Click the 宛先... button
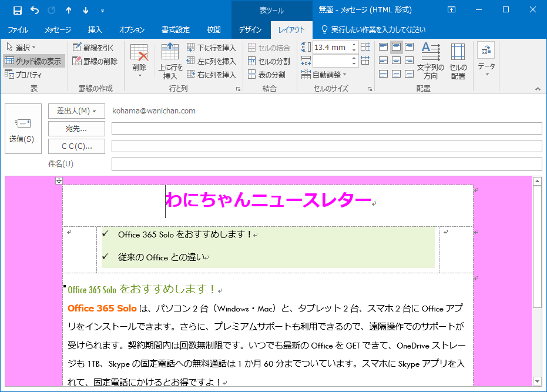 coord(76,129)
